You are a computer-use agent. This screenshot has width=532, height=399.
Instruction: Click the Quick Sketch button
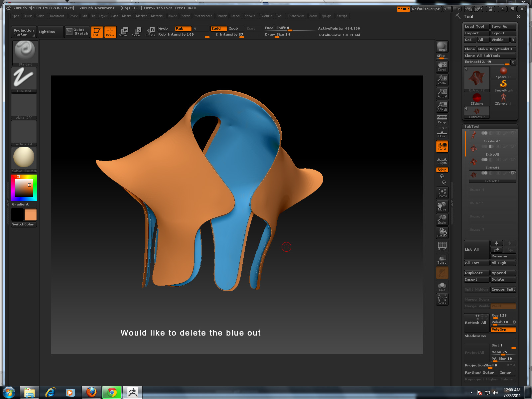(77, 32)
